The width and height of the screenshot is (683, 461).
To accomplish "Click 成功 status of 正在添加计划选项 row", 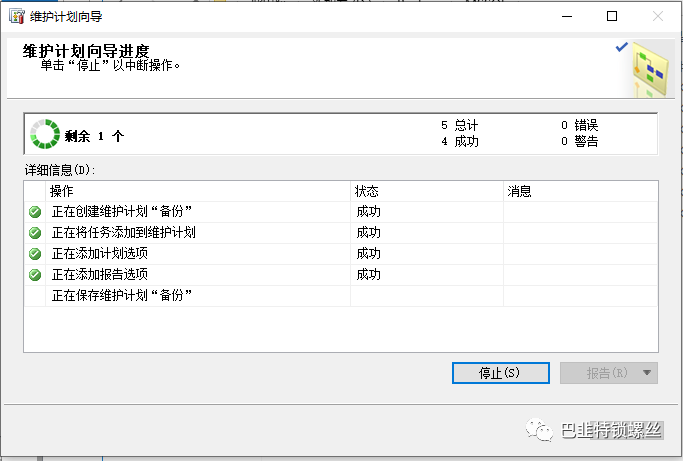I will point(369,254).
